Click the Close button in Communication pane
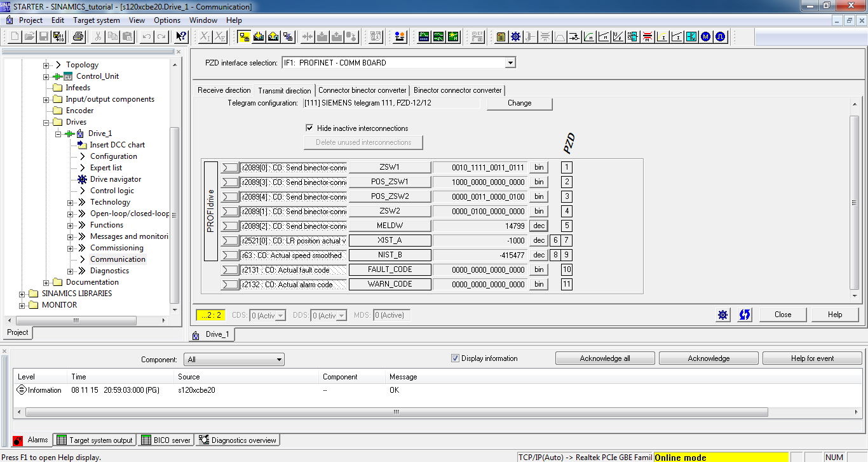The width and height of the screenshot is (868, 462). 783,315
